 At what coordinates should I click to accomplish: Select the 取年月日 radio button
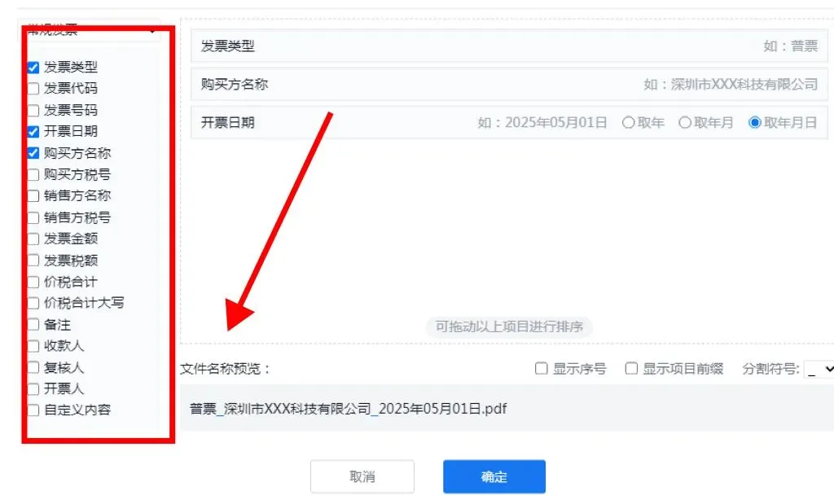tap(755, 123)
